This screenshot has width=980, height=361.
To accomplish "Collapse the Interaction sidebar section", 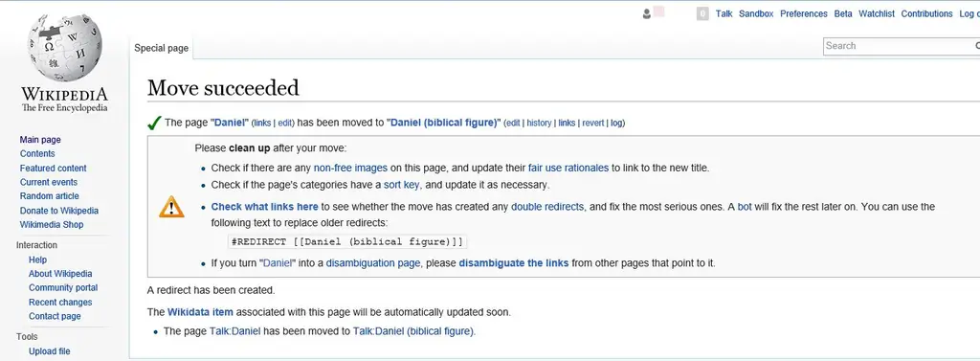I will 36,244.
